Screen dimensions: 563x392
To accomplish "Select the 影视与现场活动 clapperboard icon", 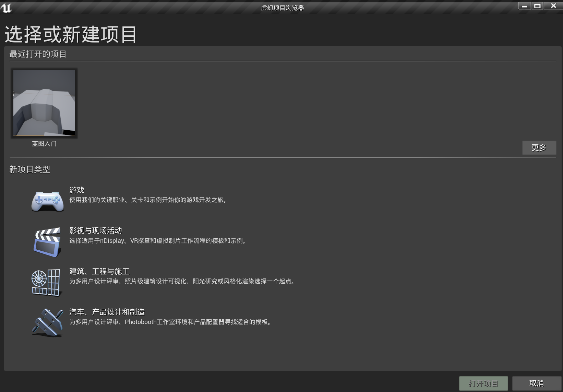I will 47,242.
